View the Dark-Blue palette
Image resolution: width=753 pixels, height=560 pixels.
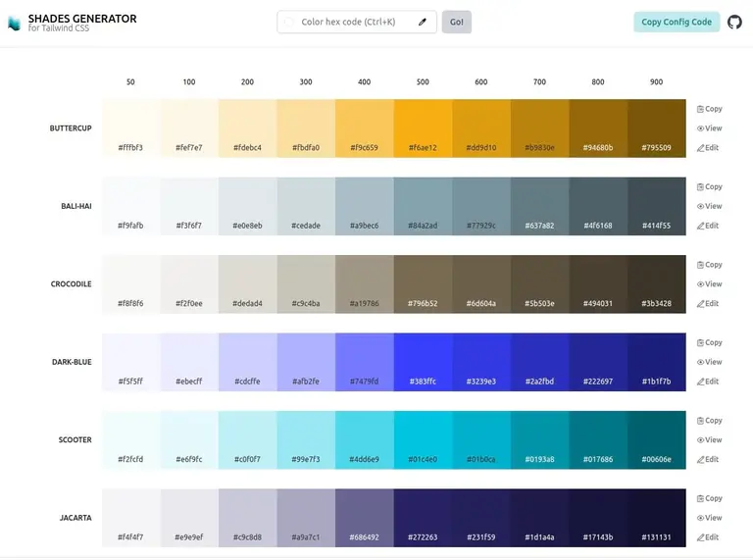[709, 362]
